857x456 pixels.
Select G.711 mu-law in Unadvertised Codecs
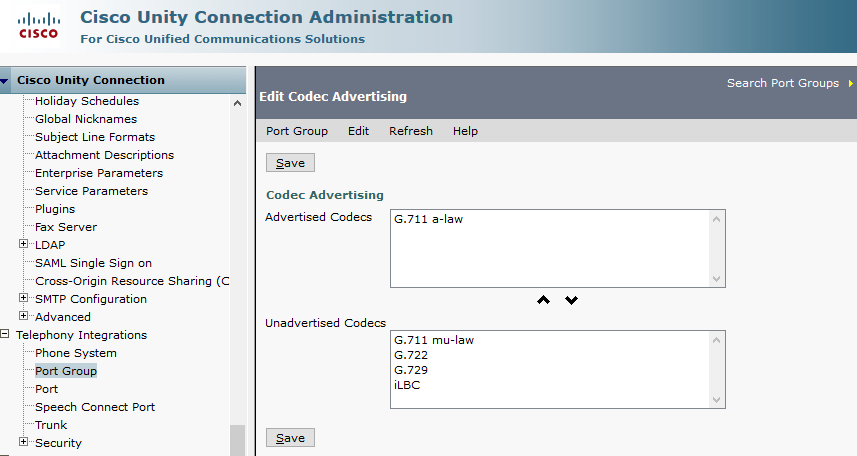click(434, 340)
